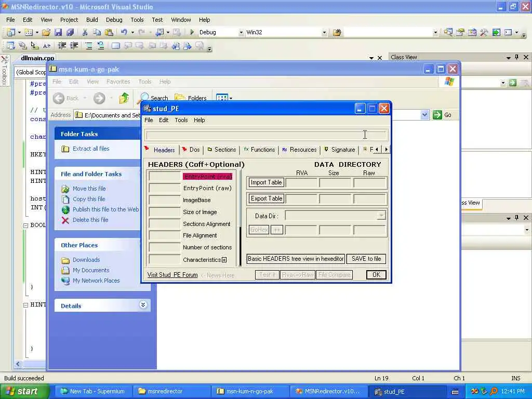This screenshot has height=399, width=532.
Task: Open File menu in stud_PE
Action: (x=149, y=120)
